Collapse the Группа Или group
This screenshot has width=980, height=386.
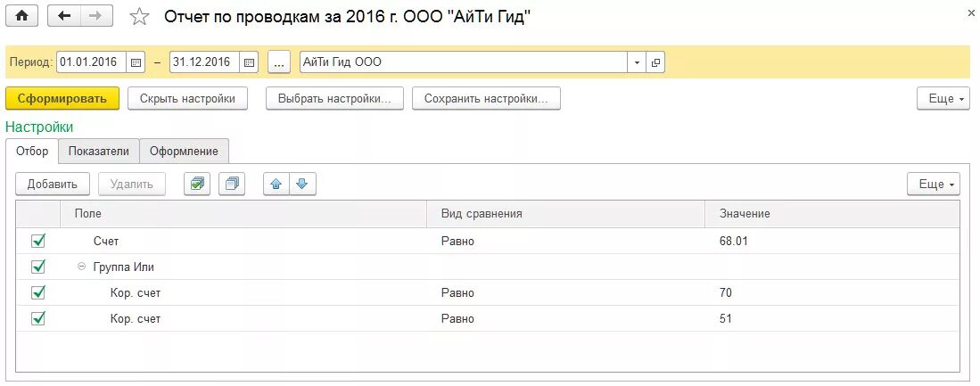pyautogui.click(x=81, y=267)
